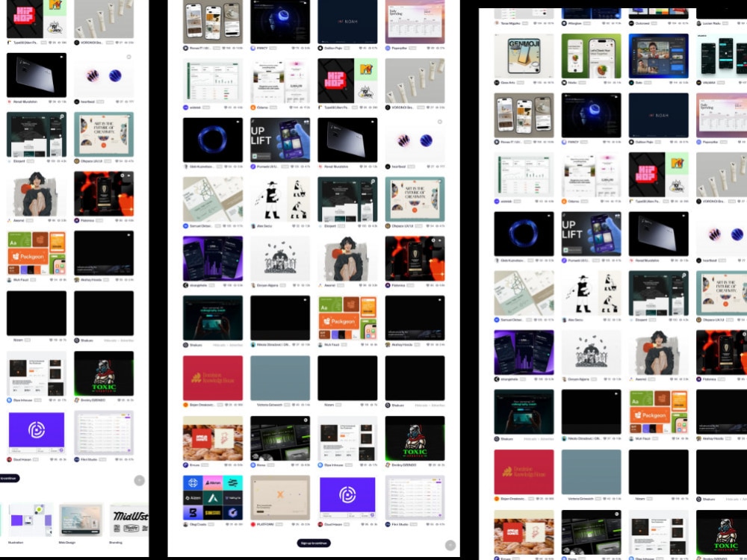The image size is (747, 560).
Task: Open Packgeon shot in left panel
Action: [36, 253]
